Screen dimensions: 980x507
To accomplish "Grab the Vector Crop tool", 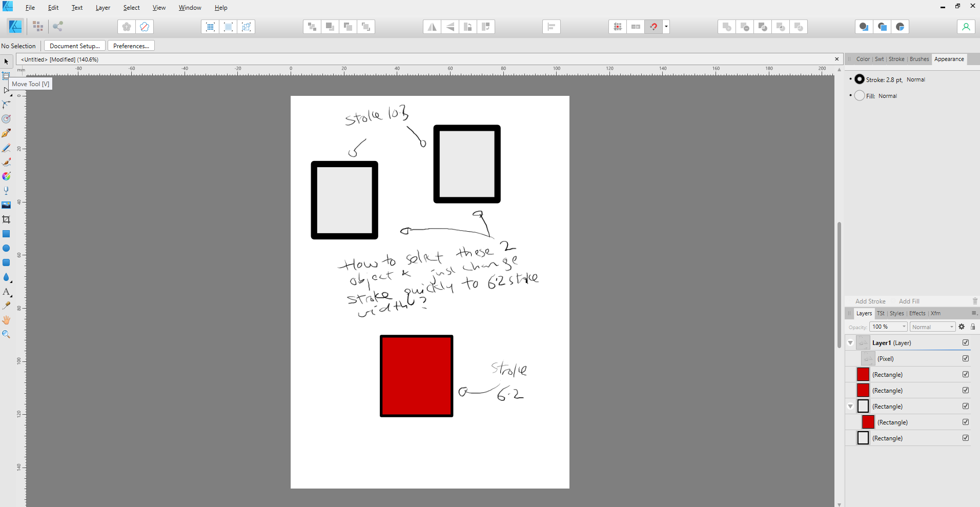I will 6,219.
